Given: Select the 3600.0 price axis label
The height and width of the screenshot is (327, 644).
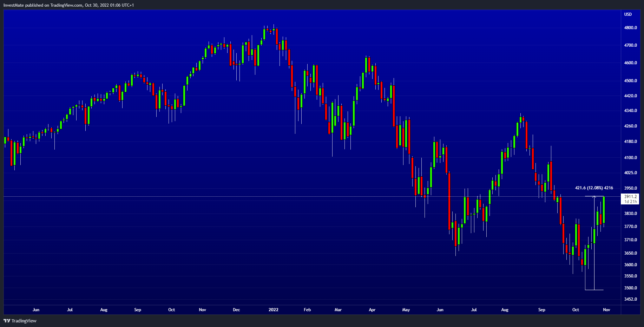Looking at the screenshot, I should [631, 265].
